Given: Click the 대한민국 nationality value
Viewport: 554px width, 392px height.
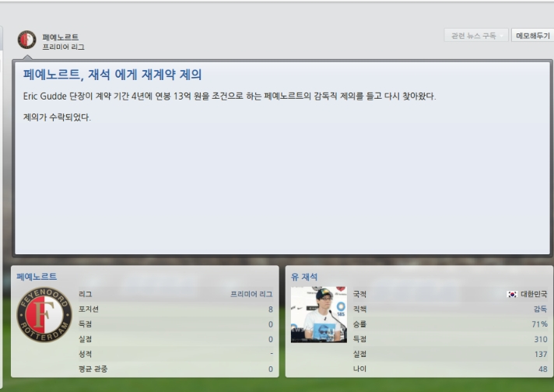Looking at the screenshot, I should coord(534,294).
